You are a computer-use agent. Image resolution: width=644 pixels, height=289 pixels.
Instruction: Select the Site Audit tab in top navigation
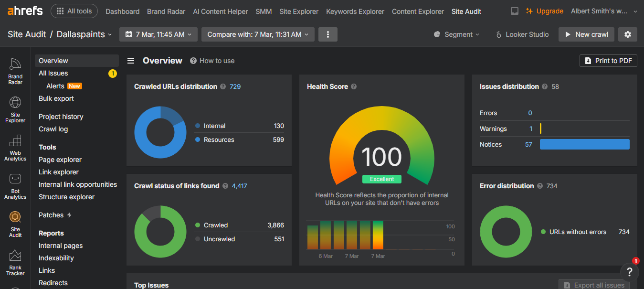click(466, 11)
